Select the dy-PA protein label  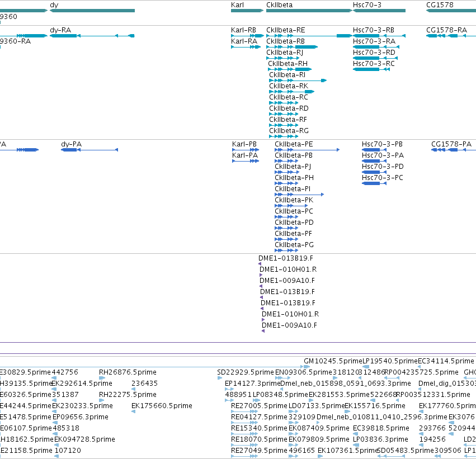click(72, 144)
